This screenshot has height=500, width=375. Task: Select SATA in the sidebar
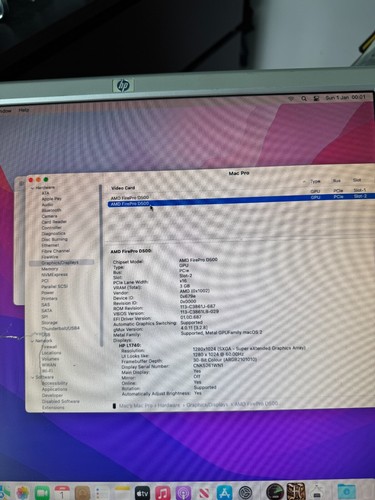click(47, 310)
